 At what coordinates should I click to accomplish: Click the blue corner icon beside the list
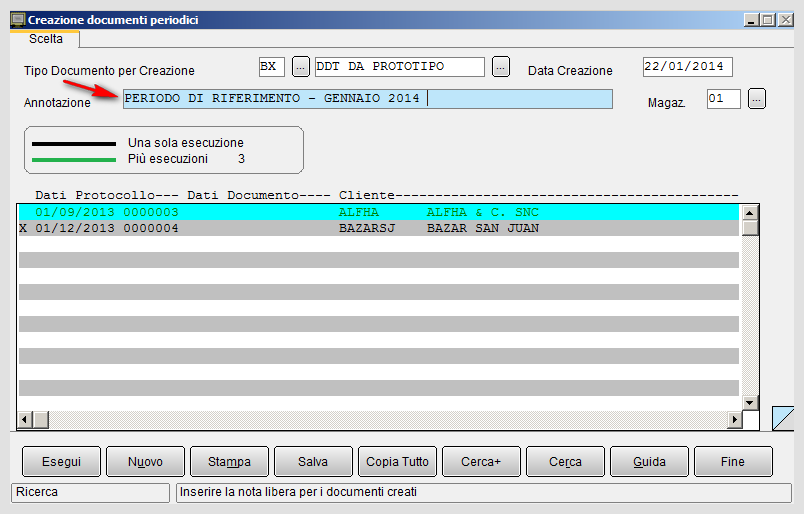[x=783, y=418]
